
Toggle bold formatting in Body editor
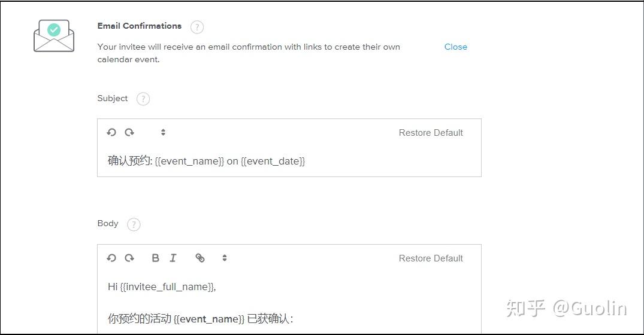155,258
